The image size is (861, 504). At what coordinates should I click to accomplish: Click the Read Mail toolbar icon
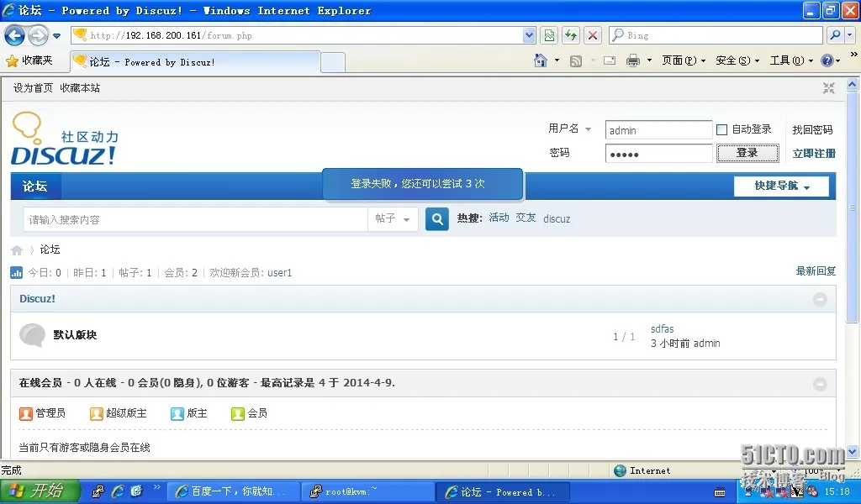pos(610,60)
